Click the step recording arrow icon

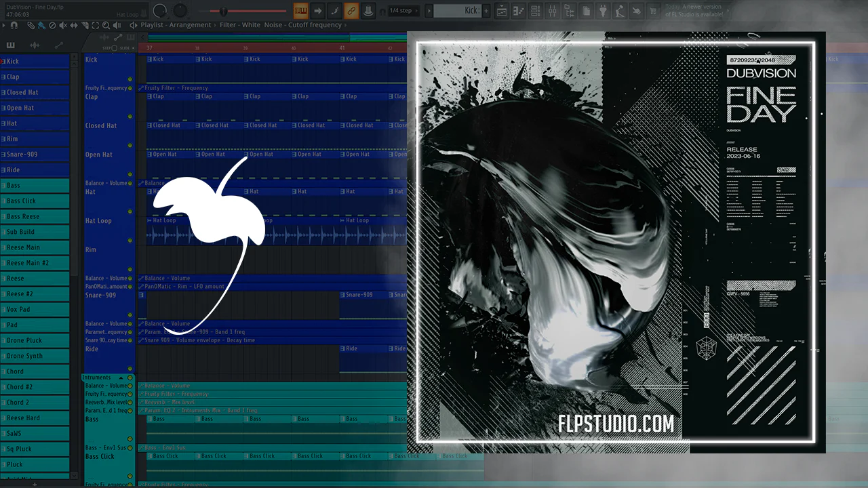[x=317, y=10]
